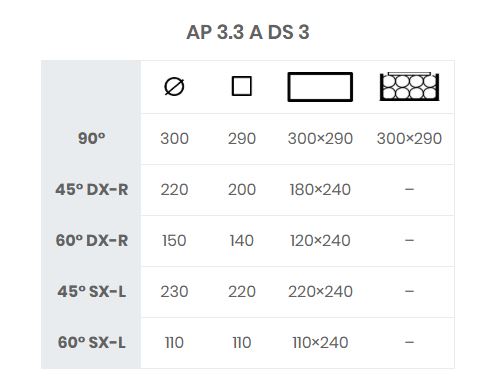Click the 110×240 rectangle value
The image size is (502, 383).
point(320,343)
